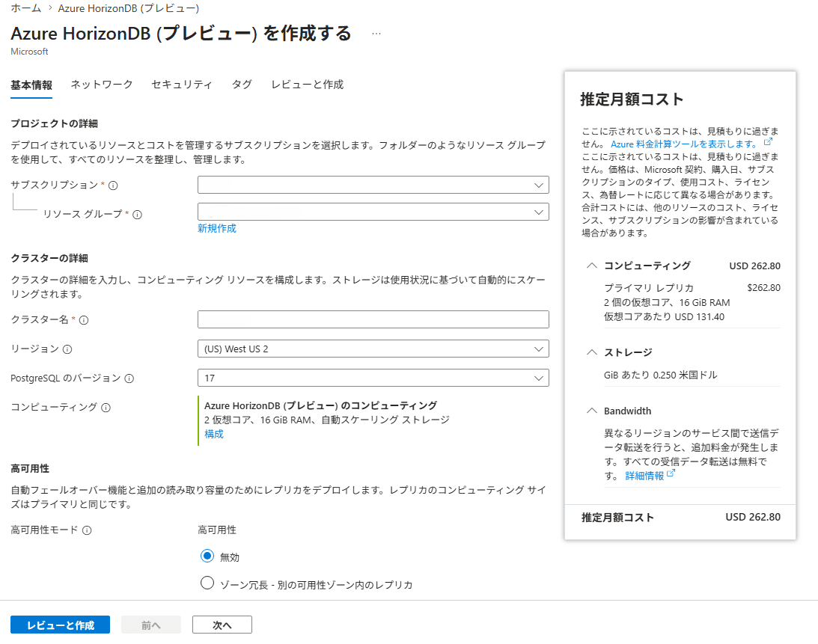Click the info icon next to サブスクリプション
Viewport: 818px width, 644px height.
click(113, 185)
